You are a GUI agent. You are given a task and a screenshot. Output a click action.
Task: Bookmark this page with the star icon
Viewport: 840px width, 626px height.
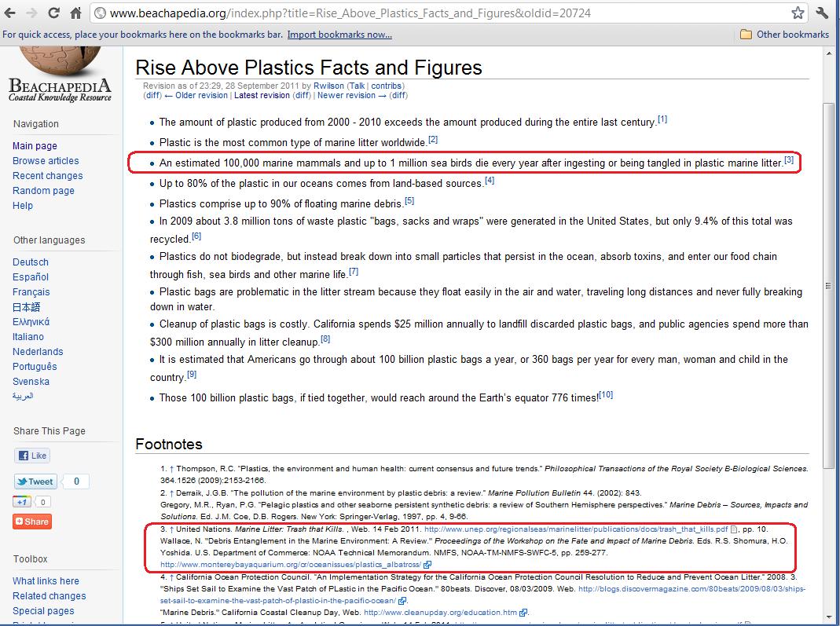coord(798,13)
